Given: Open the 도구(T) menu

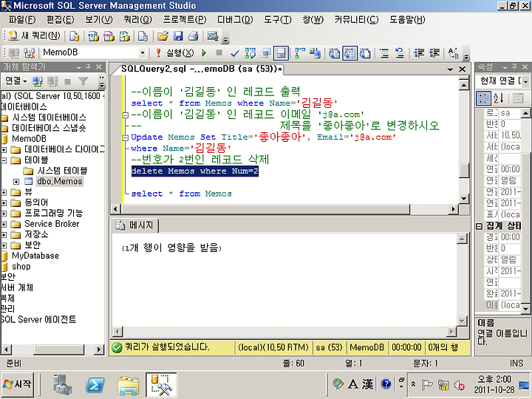Looking at the screenshot, I should pos(278,20).
